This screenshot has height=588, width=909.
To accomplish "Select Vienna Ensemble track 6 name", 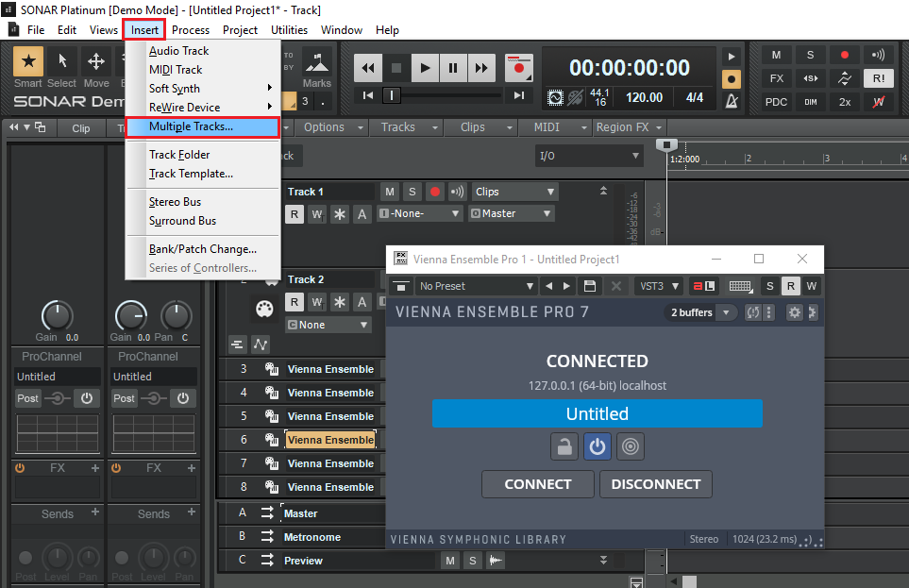I will click(x=330, y=440).
